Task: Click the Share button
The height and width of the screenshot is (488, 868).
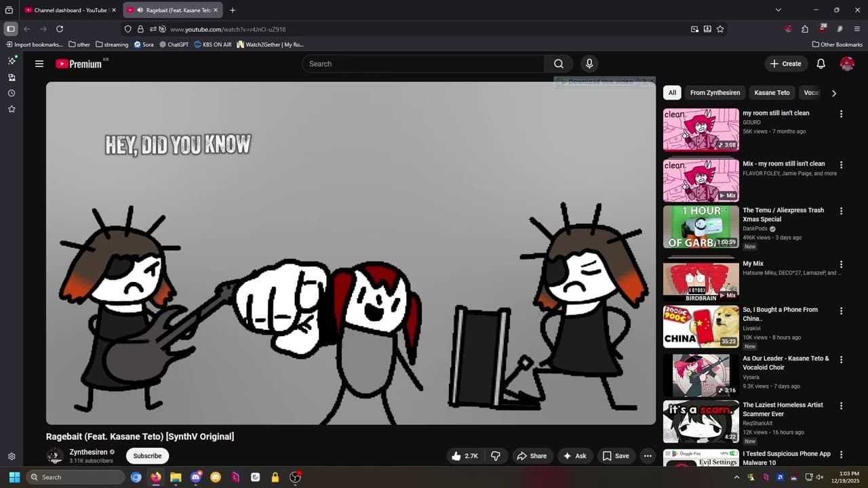Action: tap(532, 456)
